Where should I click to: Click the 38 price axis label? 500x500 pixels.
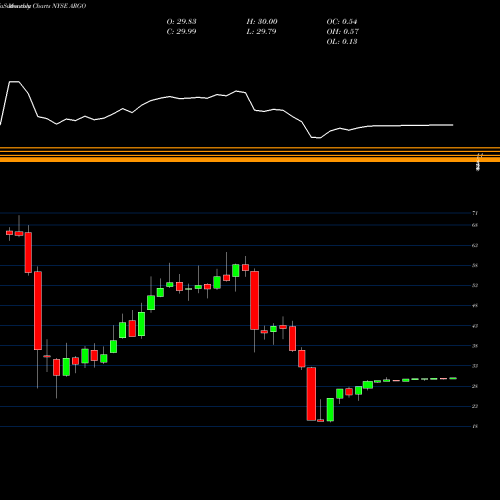[475, 346]
